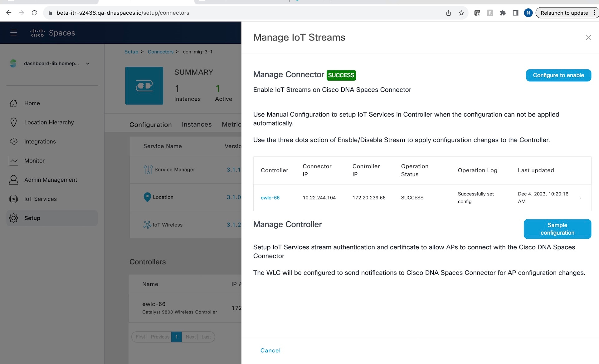599x364 pixels.
Task: Click the Configure to enable button
Action: click(558, 75)
